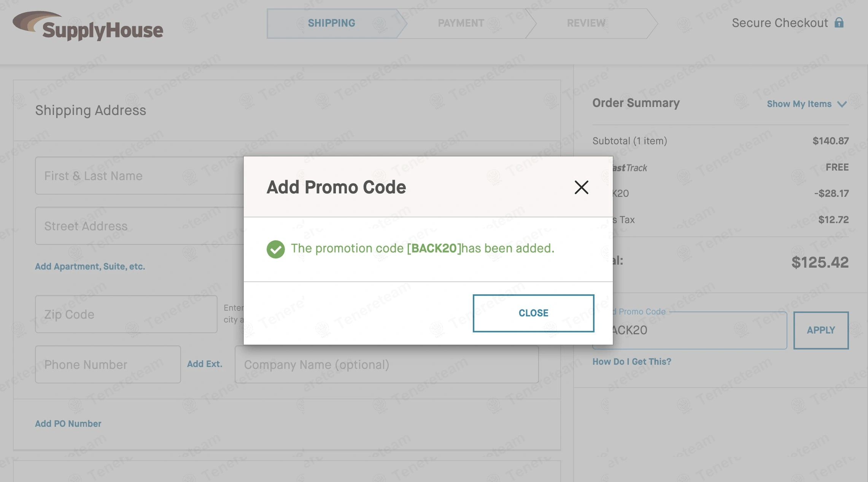Apply the promo code with APPLY button

[x=821, y=330]
